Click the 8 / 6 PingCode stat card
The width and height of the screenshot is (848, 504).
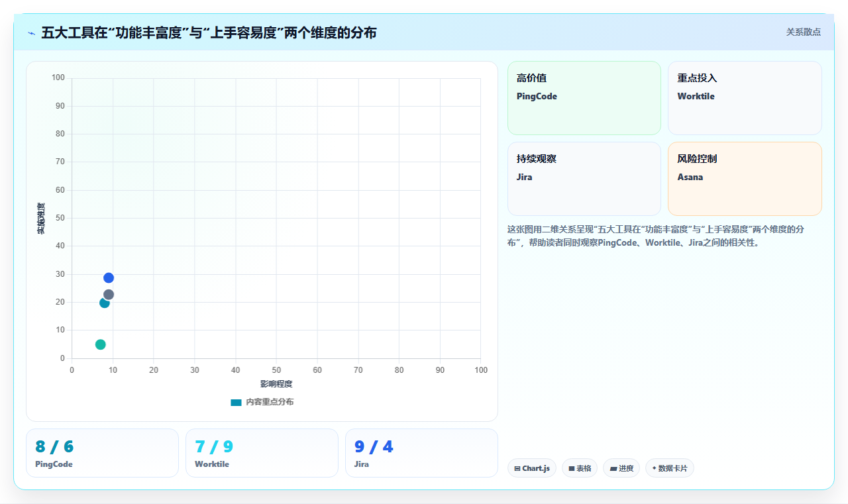tap(102, 453)
